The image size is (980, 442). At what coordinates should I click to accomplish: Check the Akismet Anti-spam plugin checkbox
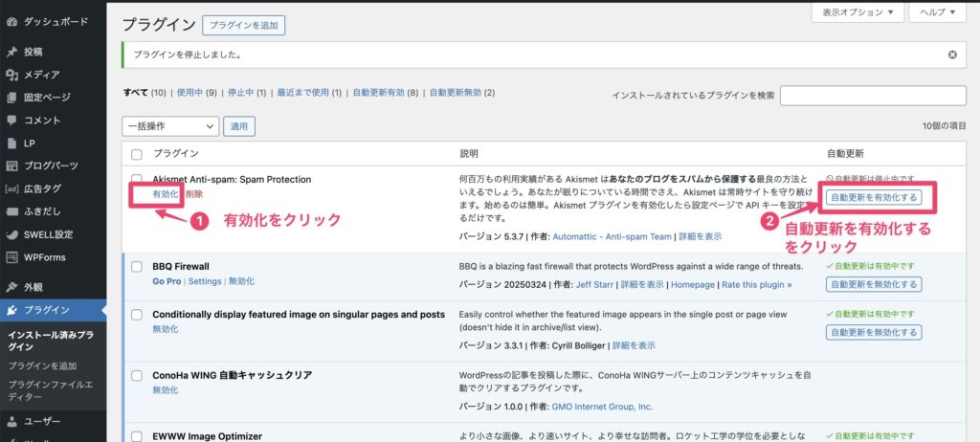coord(137,180)
